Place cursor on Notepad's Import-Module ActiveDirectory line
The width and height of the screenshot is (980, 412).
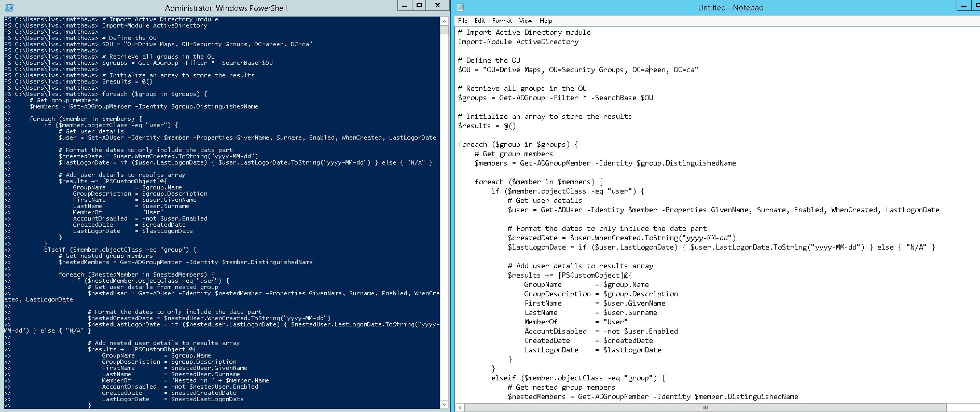[518, 42]
